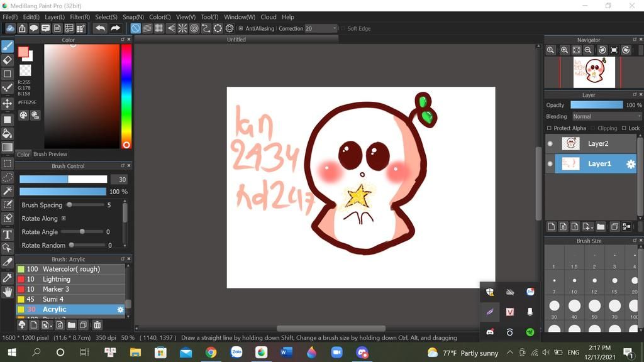This screenshot has width=644, height=362.
Task: Hide Layer1 using its visibility dot
Action: point(550,164)
